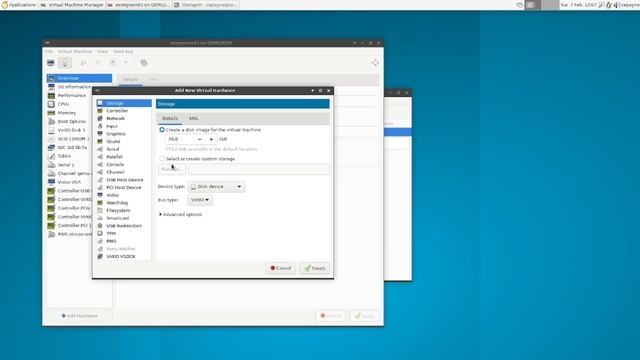Image resolution: width=640 pixels, height=360 pixels.
Task: Click Cancel in Add New Virtual Hardware
Action: click(x=280, y=268)
